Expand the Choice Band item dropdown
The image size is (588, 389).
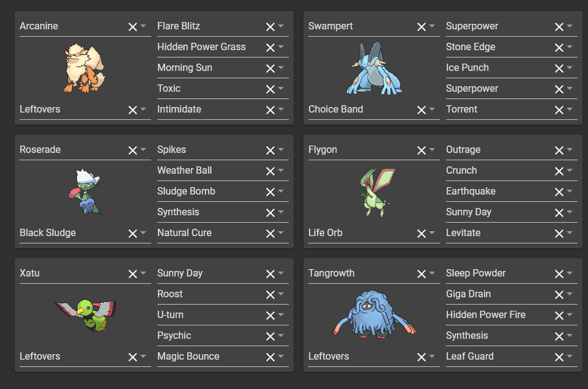[431, 109]
